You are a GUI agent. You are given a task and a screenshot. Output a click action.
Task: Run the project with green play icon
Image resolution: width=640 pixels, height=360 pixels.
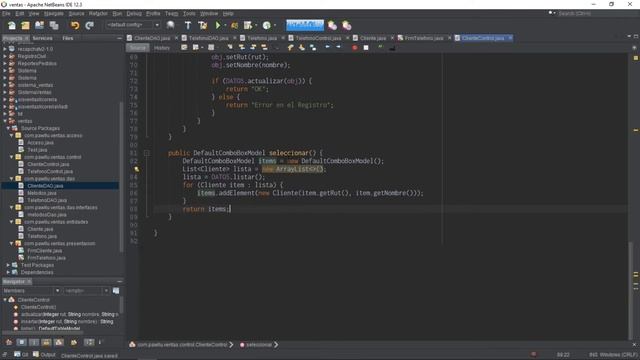[218, 25]
